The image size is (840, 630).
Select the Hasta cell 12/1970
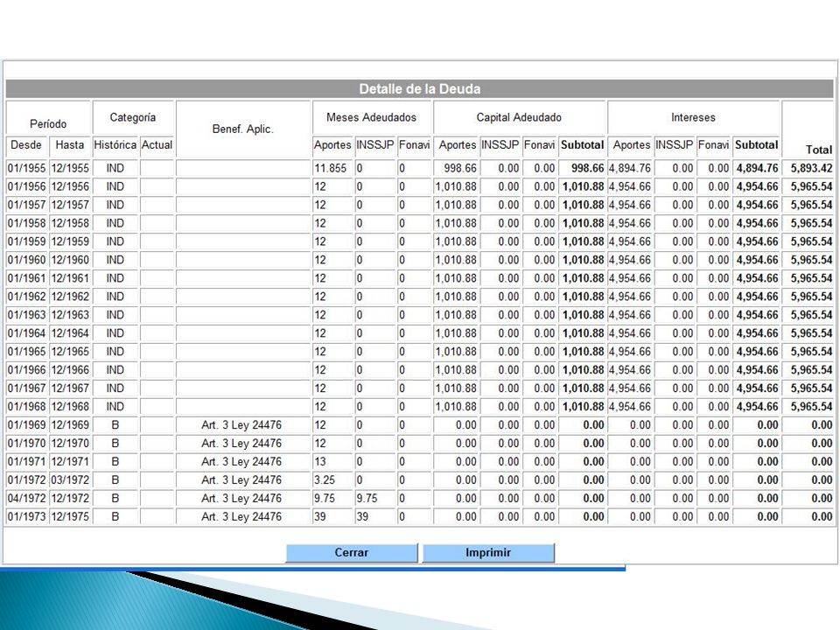(70, 443)
